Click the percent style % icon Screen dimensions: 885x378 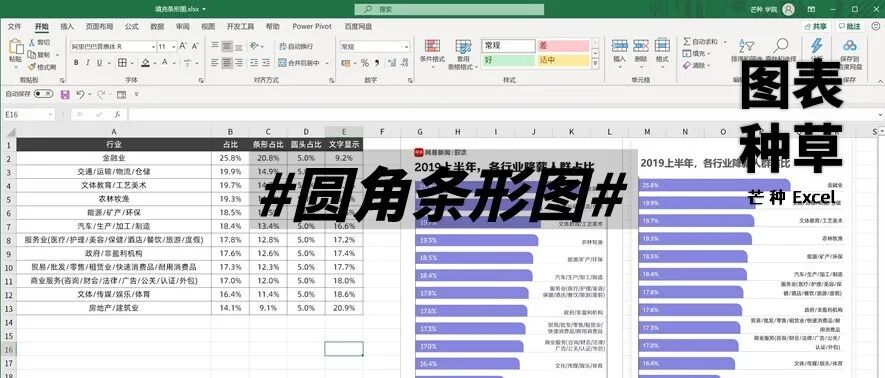[x=365, y=63]
